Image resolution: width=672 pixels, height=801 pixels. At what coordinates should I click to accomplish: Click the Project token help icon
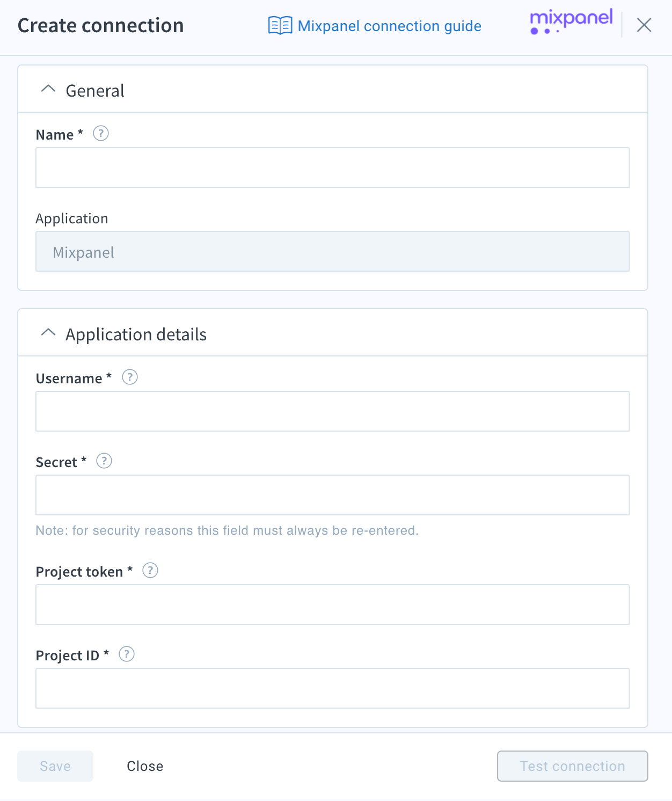150,570
